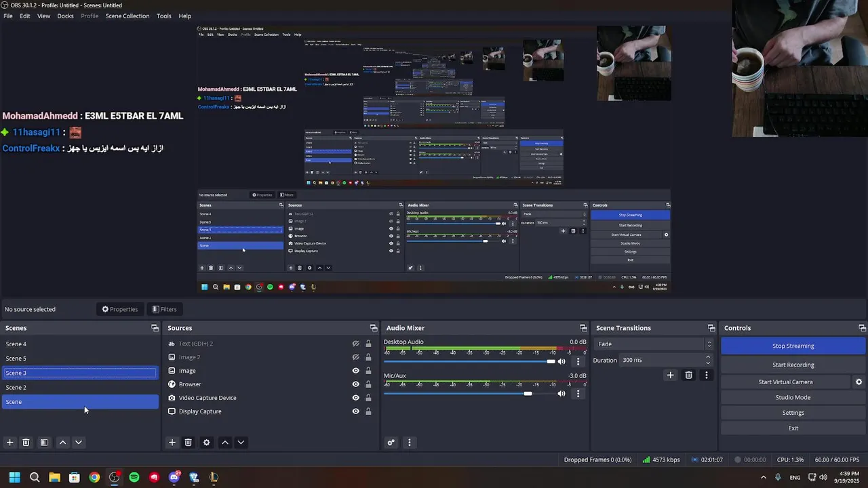Move scene down with Scenes down arrow

[79, 443]
